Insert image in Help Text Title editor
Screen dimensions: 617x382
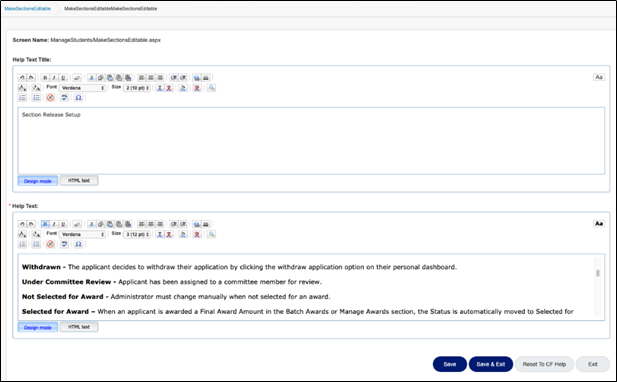[x=197, y=78]
